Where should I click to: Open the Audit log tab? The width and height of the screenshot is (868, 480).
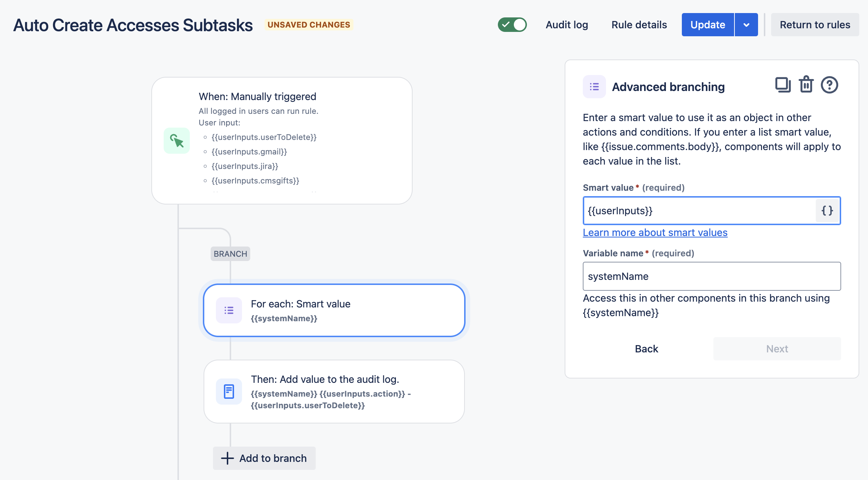(x=567, y=25)
